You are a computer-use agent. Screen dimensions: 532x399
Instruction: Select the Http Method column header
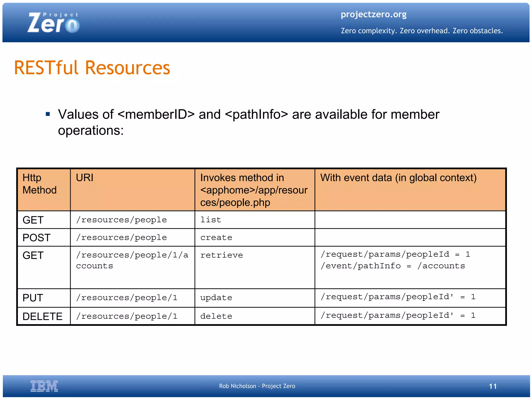(39, 184)
